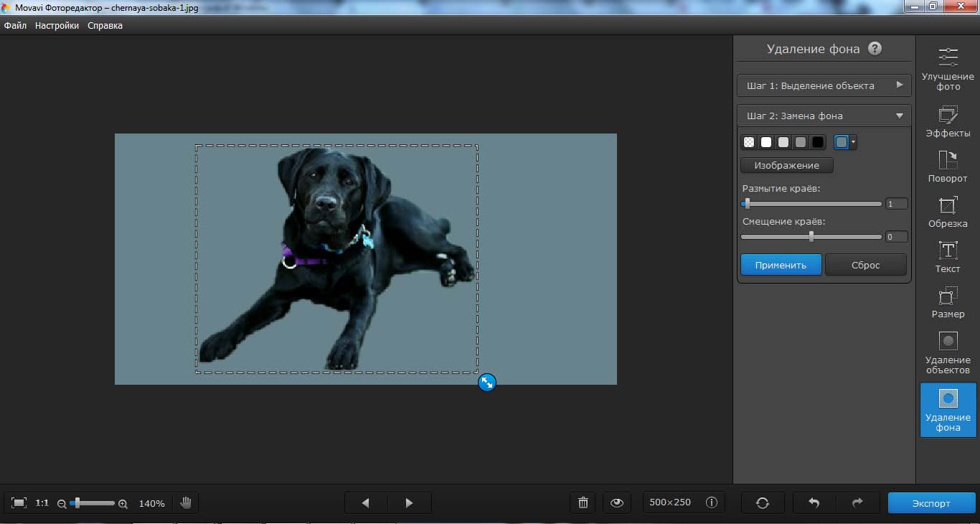980x524 pixels.
Task: Click the 500×250 image size text
Action: tap(670, 502)
